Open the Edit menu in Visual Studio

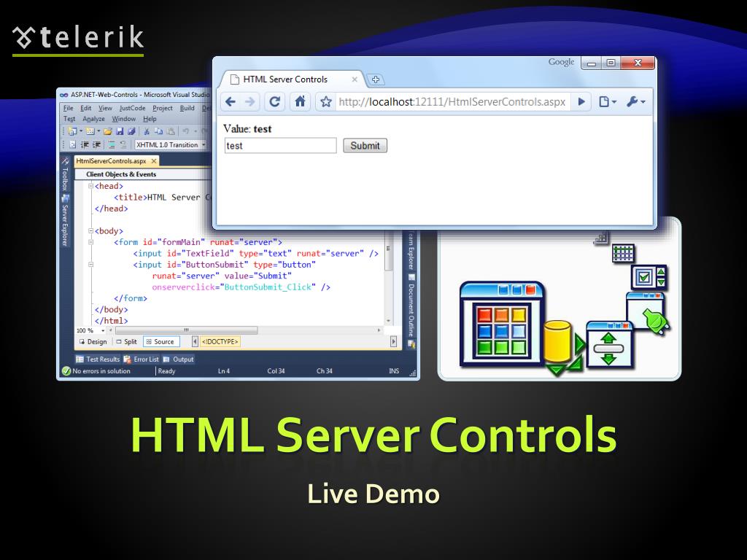86,108
